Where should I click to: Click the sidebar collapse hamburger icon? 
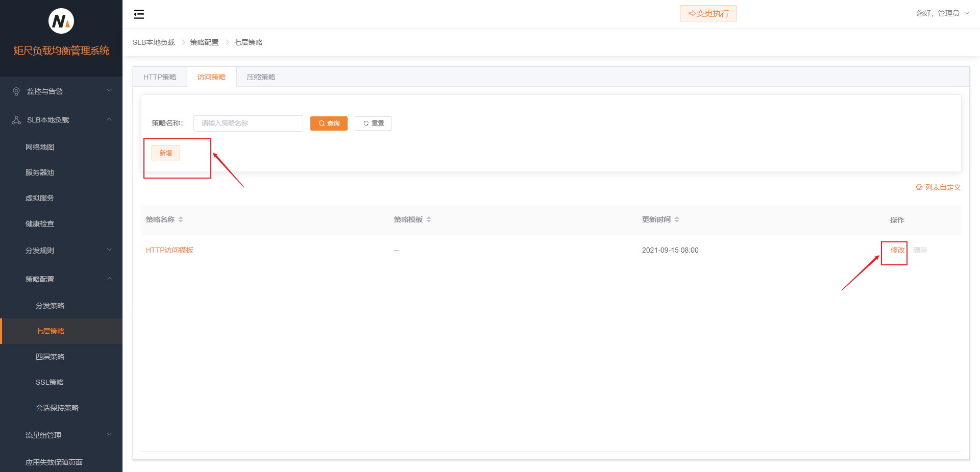click(139, 14)
